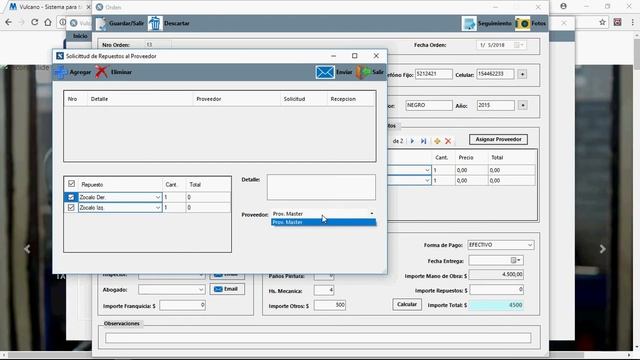This screenshot has width=640, height=360.
Task: Click the Eliminar red X icon
Action: tap(102, 72)
